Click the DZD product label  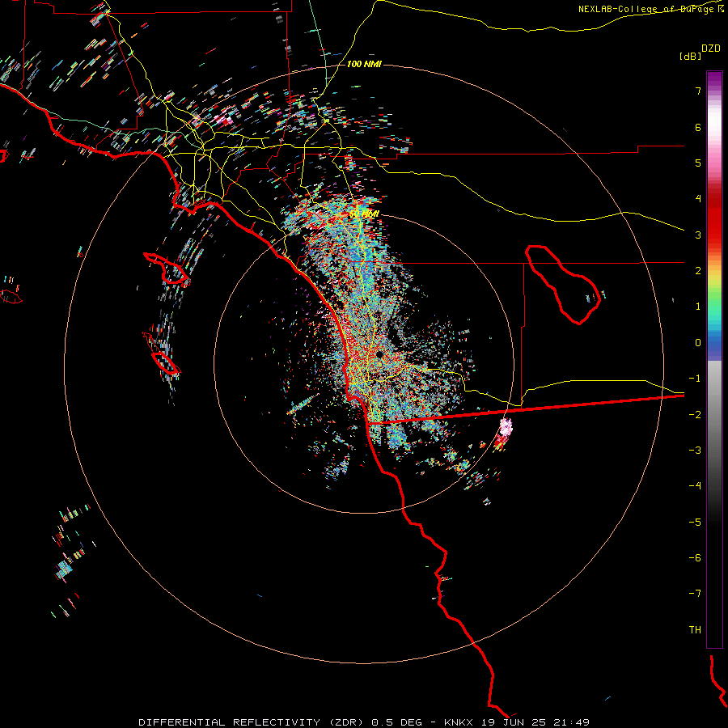711,49
